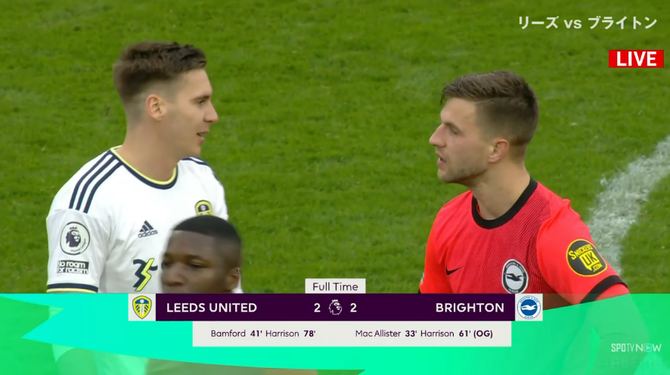Screen dimensions: 670x375
Task: Click the SPOTV NOW watermark logo
Action: click(636, 347)
